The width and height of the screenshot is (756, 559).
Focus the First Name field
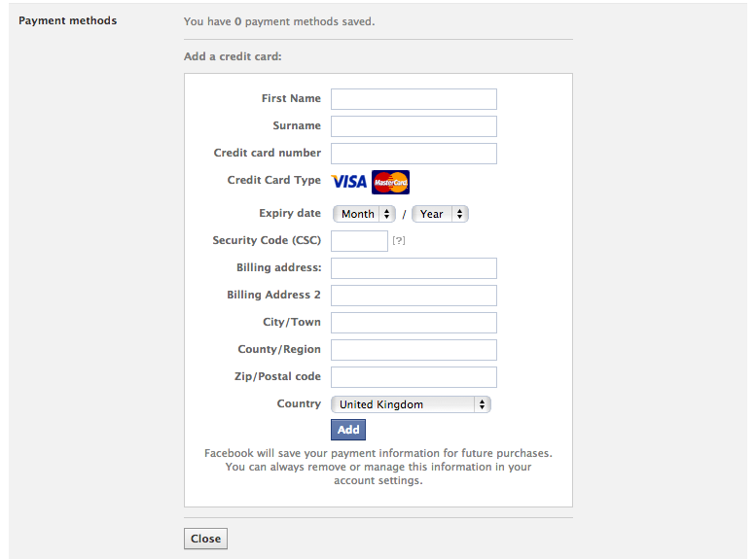414,99
